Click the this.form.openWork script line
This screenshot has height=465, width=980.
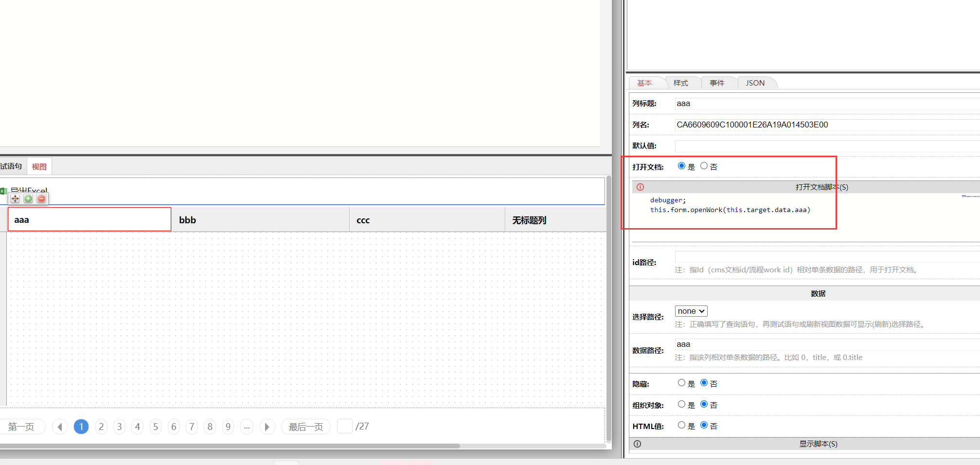point(730,210)
